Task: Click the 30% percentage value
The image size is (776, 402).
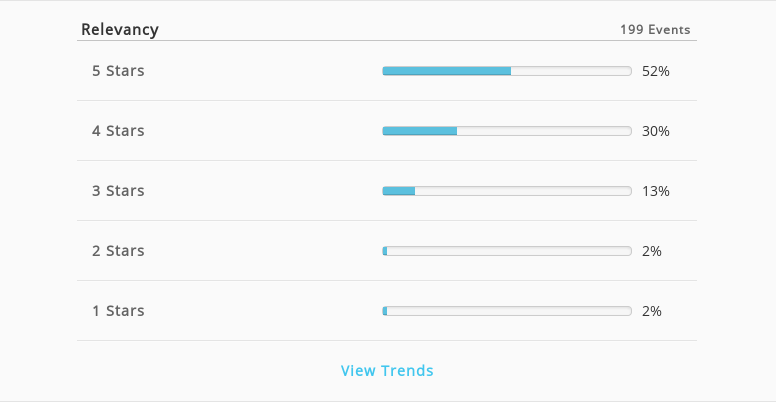Action: point(656,131)
